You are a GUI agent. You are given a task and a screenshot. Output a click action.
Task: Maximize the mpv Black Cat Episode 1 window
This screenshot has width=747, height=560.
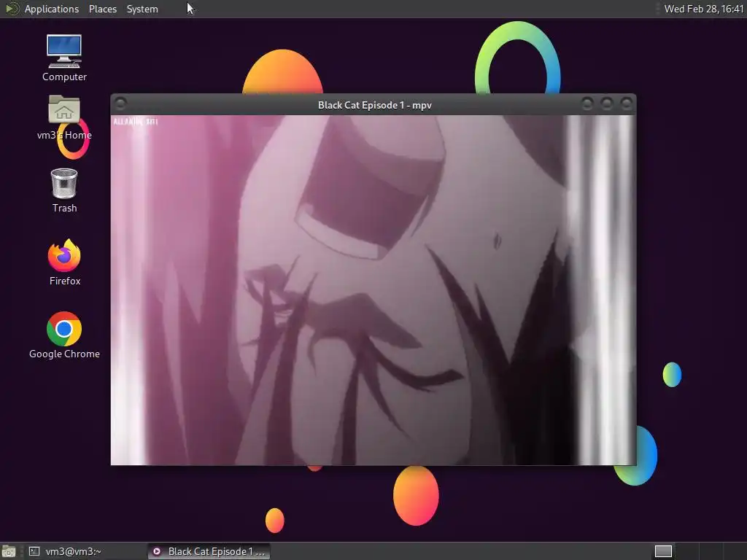click(x=606, y=104)
